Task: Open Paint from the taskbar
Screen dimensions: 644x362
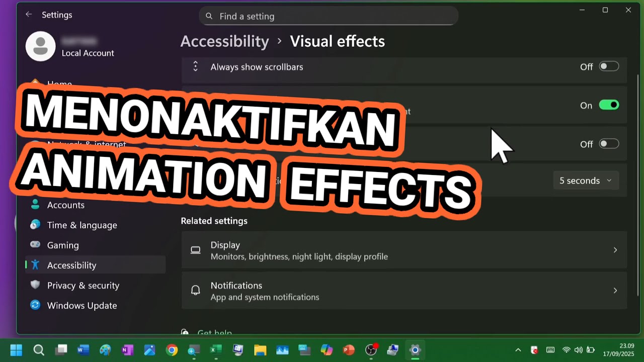Action: 105,350
